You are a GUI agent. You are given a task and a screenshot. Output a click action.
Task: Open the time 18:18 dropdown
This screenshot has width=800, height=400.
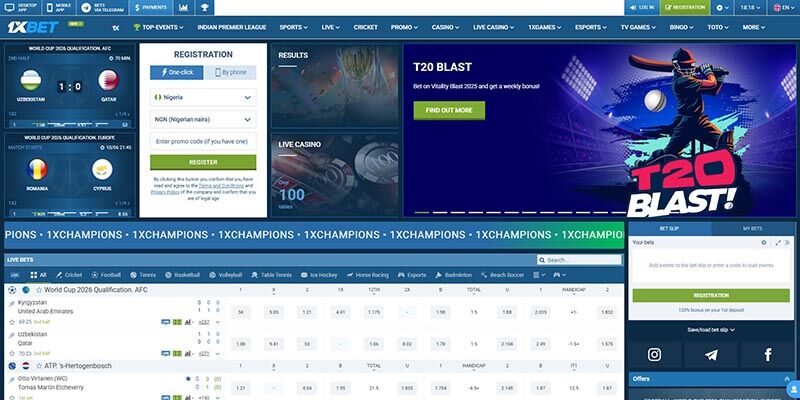coord(750,8)
